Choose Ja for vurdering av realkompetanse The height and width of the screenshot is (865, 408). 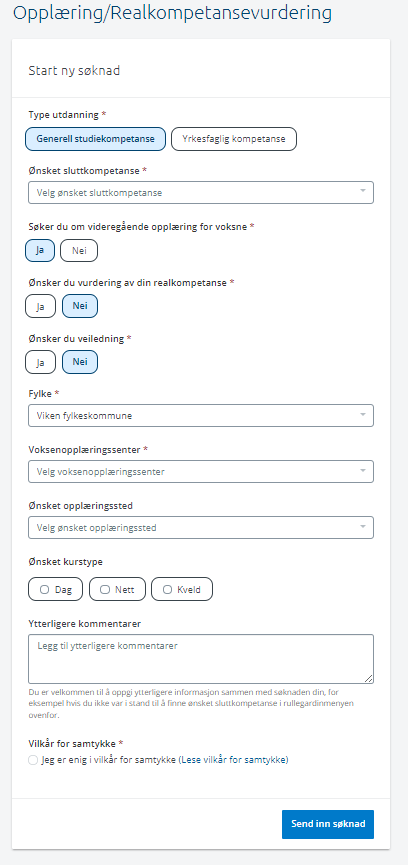point(40,306)
